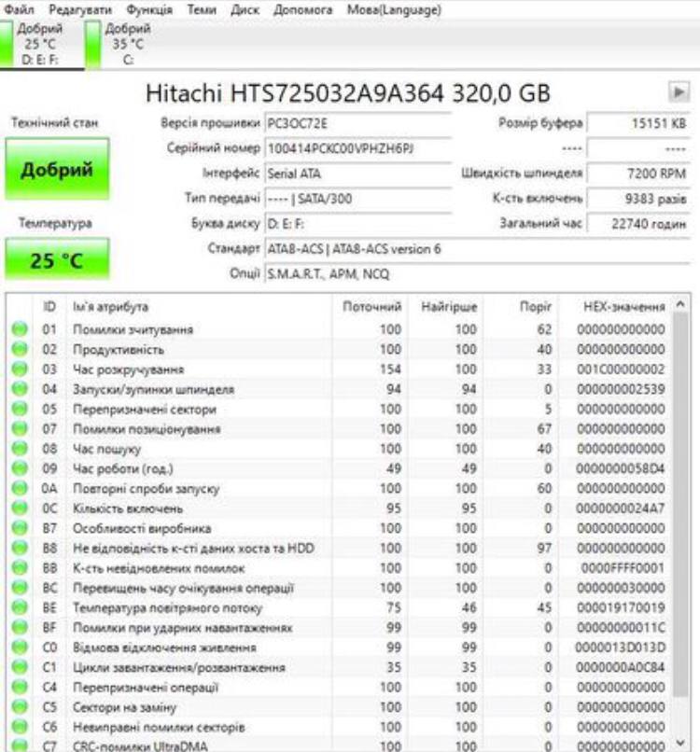Open the Функція menu
This screenshot has height=752, width=700.
click(x=149, y=9)
